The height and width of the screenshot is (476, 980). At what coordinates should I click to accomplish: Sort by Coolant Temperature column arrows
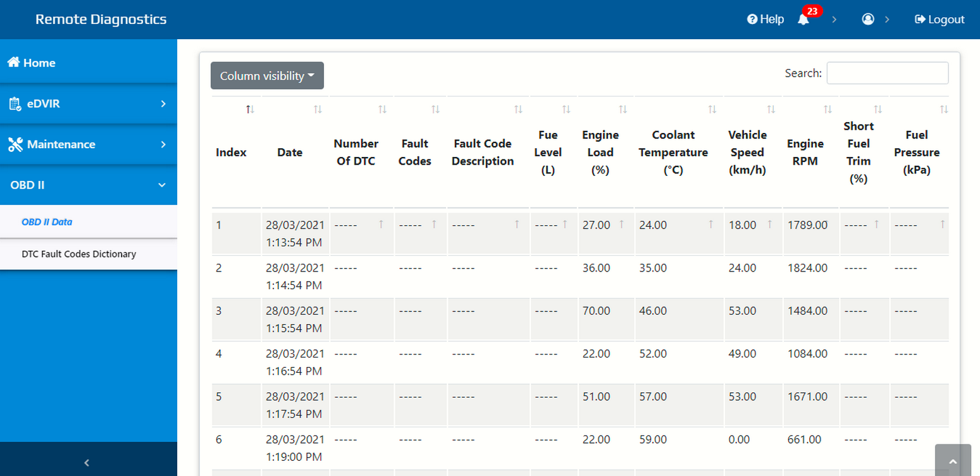click(x=712, y=110)
